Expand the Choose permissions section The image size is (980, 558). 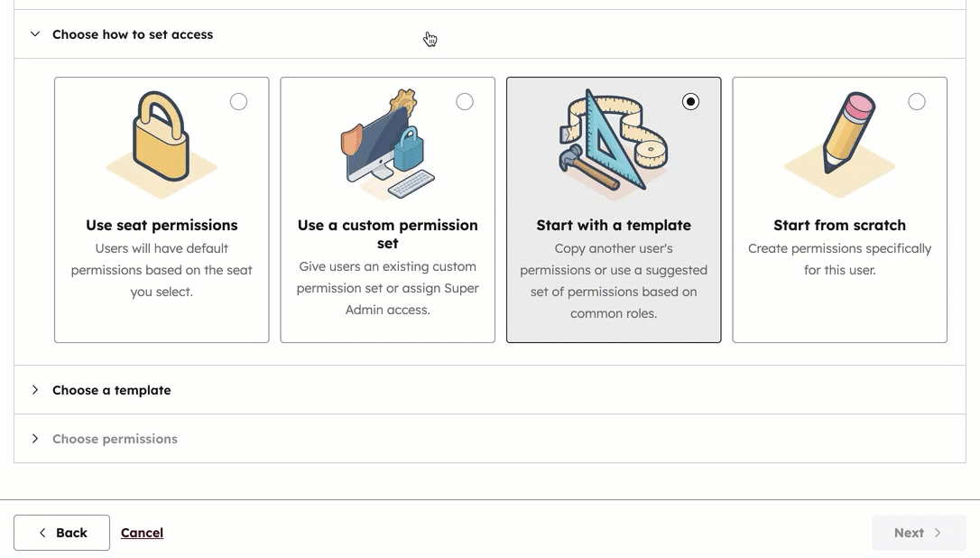click(x=34, y=439)
